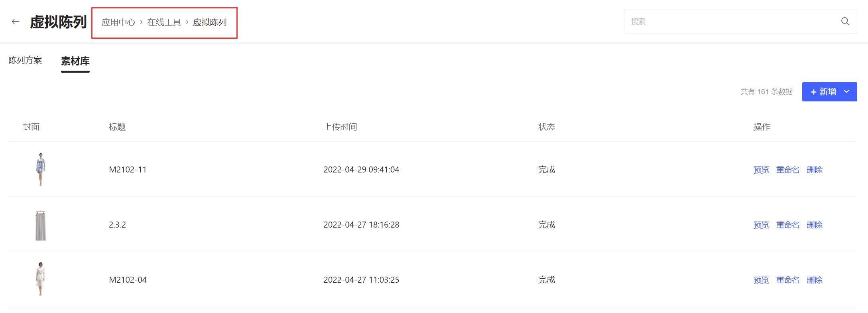Open the M2102-04 cover thumbnail
Image resolution: width=868 pixels, height=313 pixels.
tap(41, 279)
